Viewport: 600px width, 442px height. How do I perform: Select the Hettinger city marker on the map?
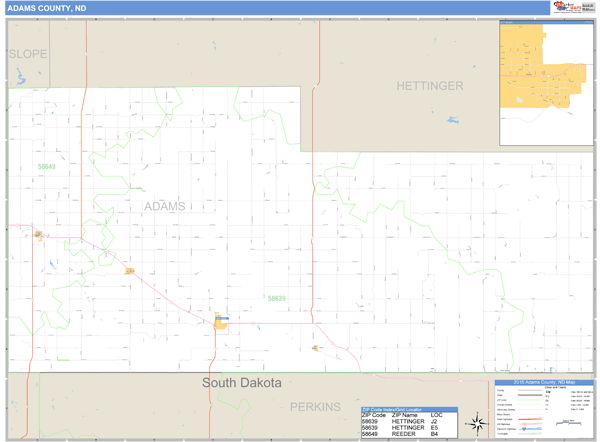point(220,322)
